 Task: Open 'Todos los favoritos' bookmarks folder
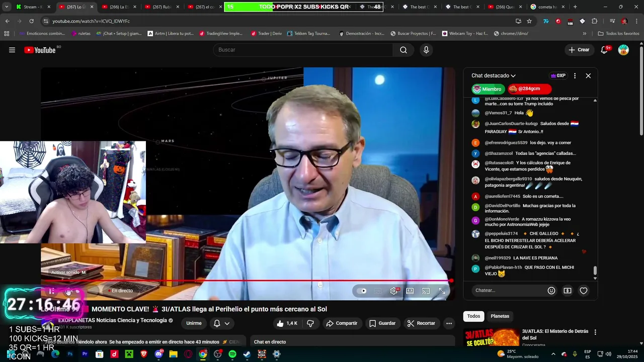click(x=618, y=34)
